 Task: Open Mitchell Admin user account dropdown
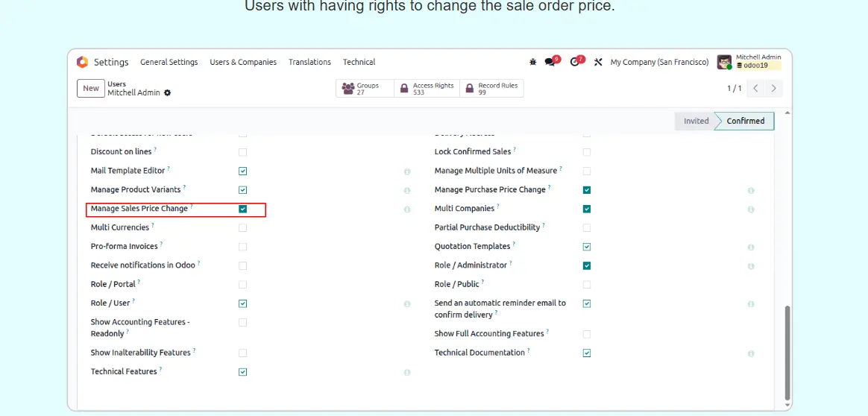(x=750, y=62)
